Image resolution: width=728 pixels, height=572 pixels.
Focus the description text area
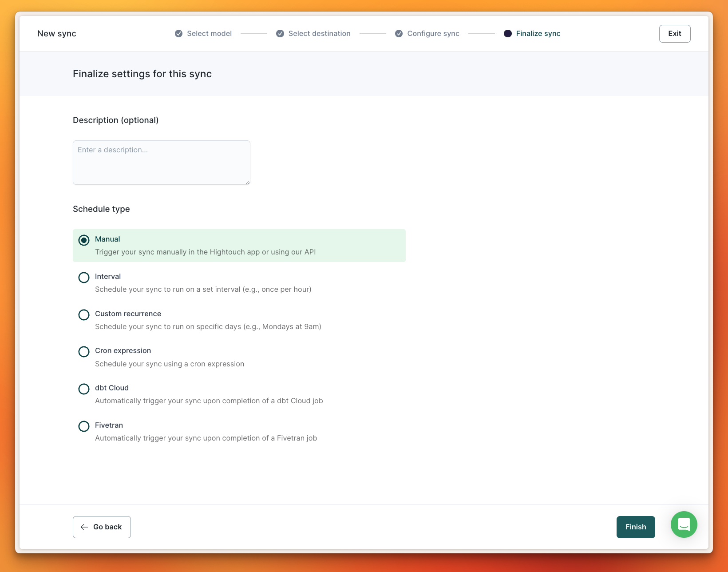[161, 163]
